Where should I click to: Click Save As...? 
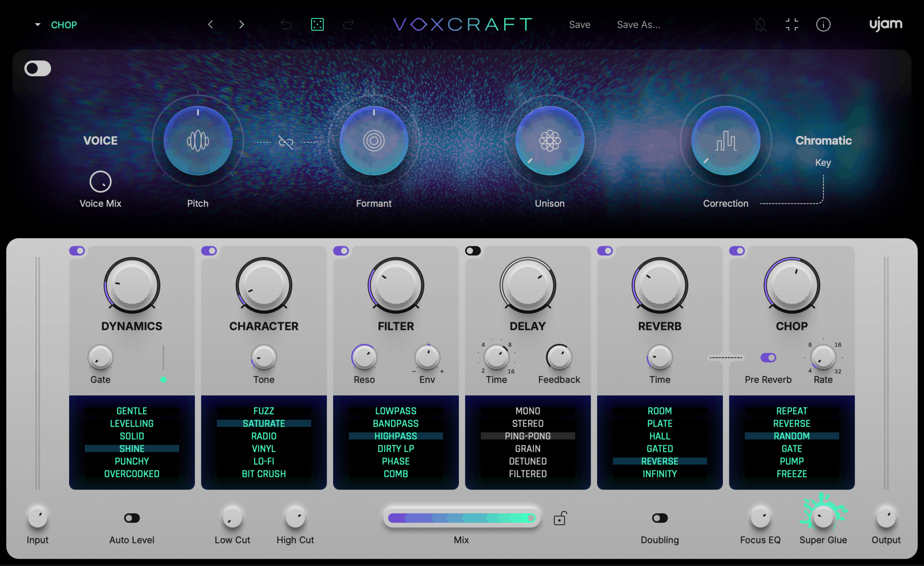click(638, 24)
